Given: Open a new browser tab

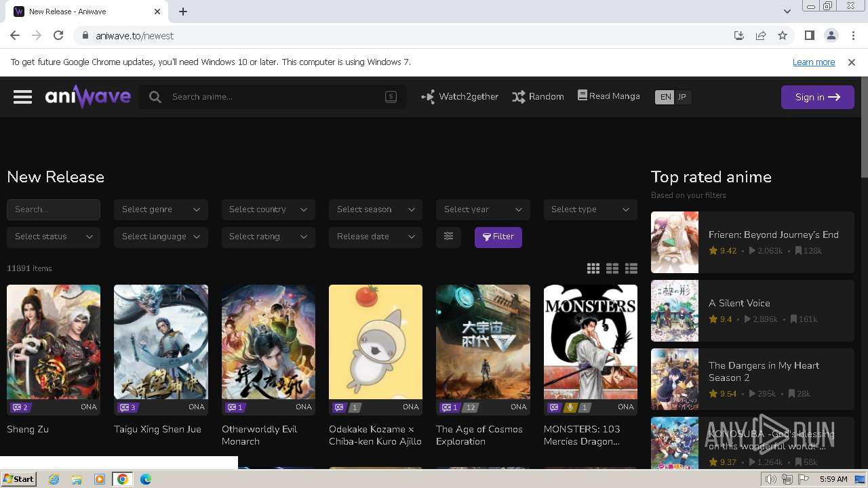Looking at the screenshot, I should (x=183, y=12).
